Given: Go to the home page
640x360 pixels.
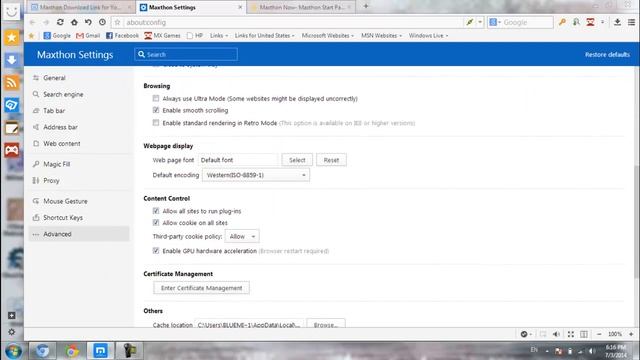Looking at the screenshot, I should (x=74, y=22).
